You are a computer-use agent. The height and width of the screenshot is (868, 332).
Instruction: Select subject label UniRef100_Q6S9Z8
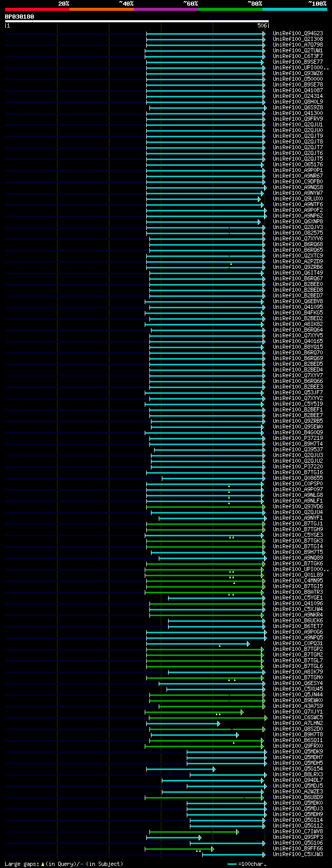298,108
